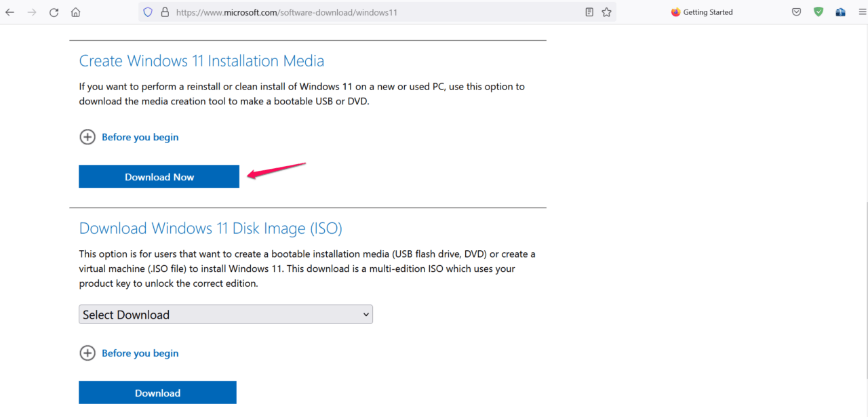Viewport: 868px width, 417px height.
Task: Click the address bar URL field
Action: pyautogui.click(x=376, y=12)
